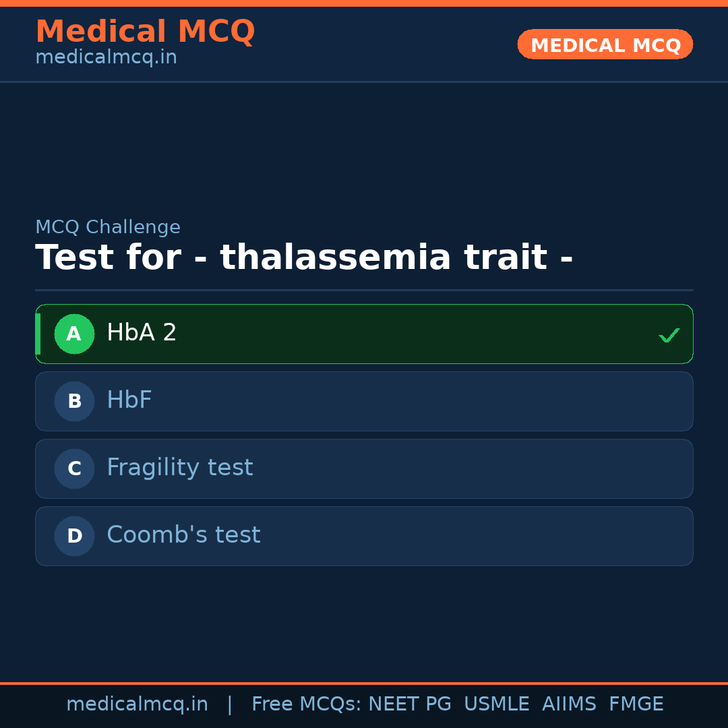The height and width of the screenshot is (728, 728).
Task: Click the B letter circle icon
Action: point(74,401)
